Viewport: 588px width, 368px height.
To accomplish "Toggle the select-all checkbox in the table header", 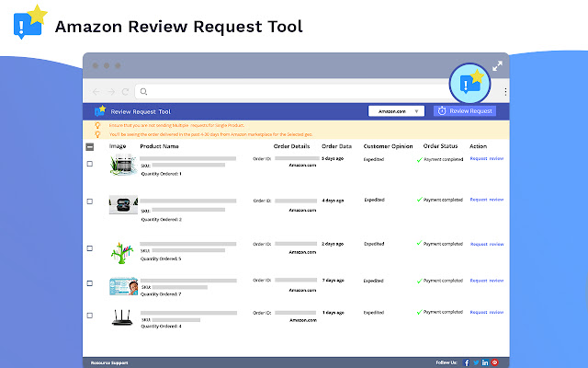I will coord(90,147).
